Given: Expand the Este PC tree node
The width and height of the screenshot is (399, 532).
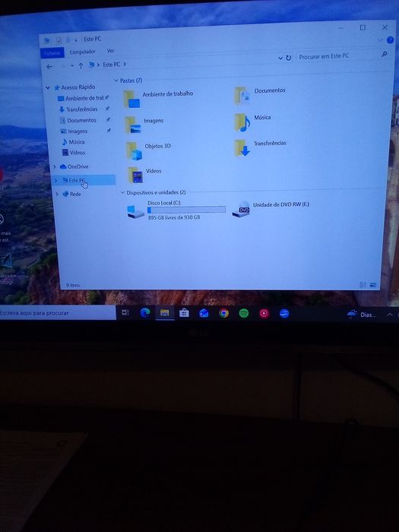Looking at the screenshot, I should click(56, 181).
